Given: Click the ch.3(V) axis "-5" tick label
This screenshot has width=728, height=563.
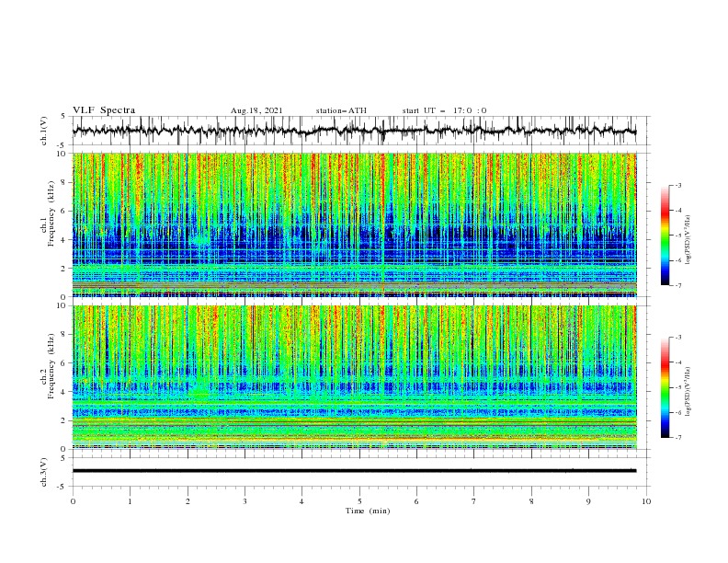Looking at the screenshot, I should (x=63, y=487).
